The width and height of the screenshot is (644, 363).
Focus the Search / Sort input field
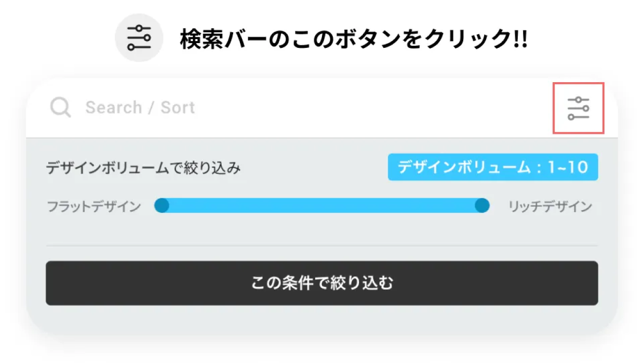tap(301, 108)
